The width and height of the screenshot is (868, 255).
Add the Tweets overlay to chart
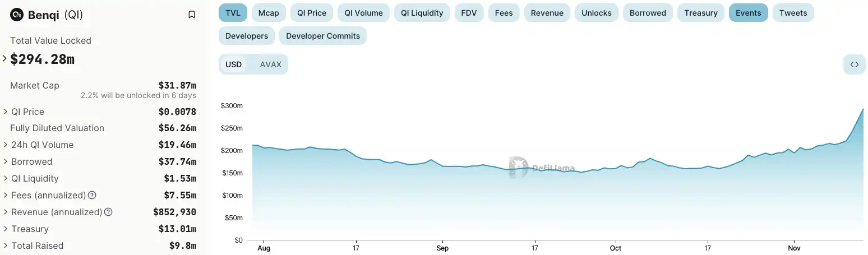(793, 13)
